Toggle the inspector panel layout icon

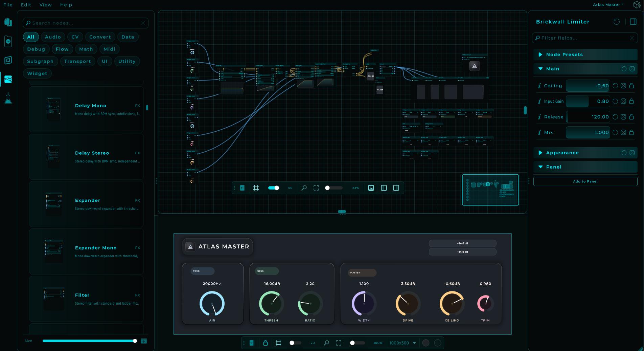tap(633, 22)
